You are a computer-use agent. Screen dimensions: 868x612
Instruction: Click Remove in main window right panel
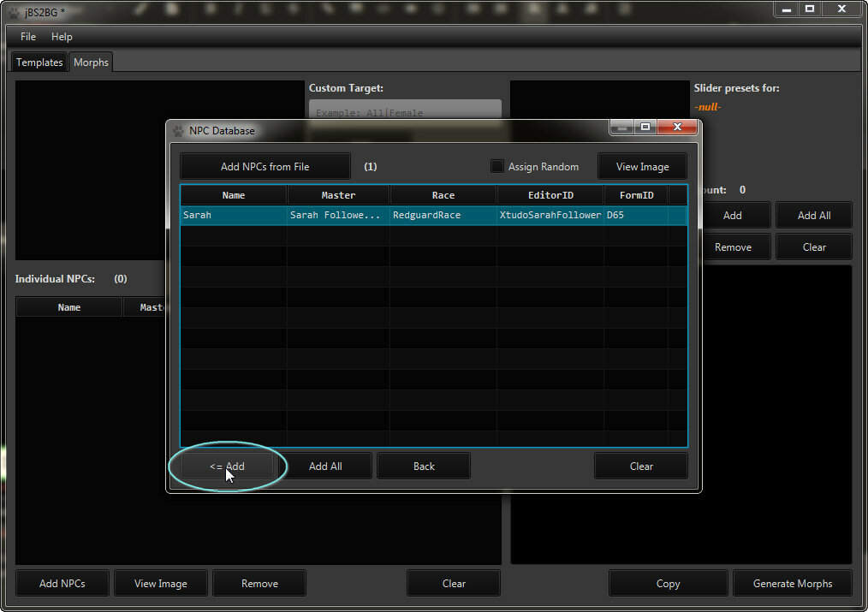tap(732, 247)
